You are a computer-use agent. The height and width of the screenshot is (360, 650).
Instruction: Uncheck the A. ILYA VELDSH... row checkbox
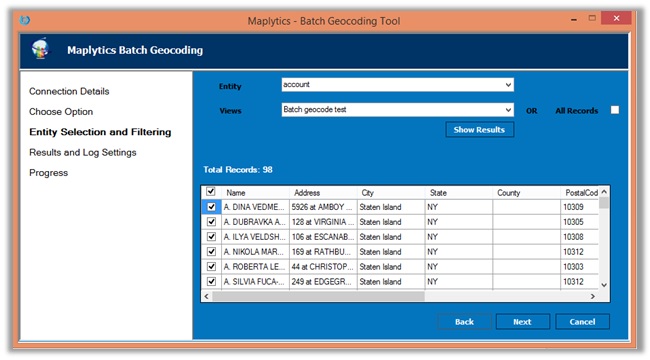coord(211,236)
